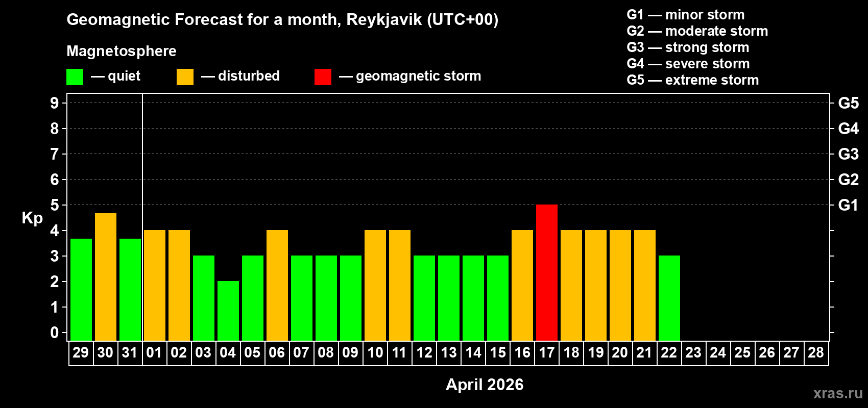Click the date label 22

pyautogui.click(x=669, y=352)
